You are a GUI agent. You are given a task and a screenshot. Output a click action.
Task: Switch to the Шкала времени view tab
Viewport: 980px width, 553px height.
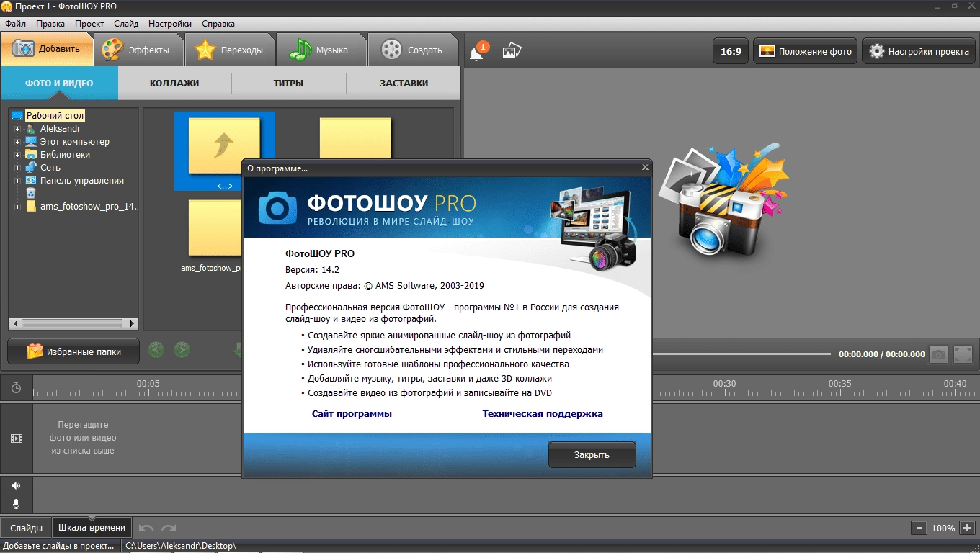92,528
